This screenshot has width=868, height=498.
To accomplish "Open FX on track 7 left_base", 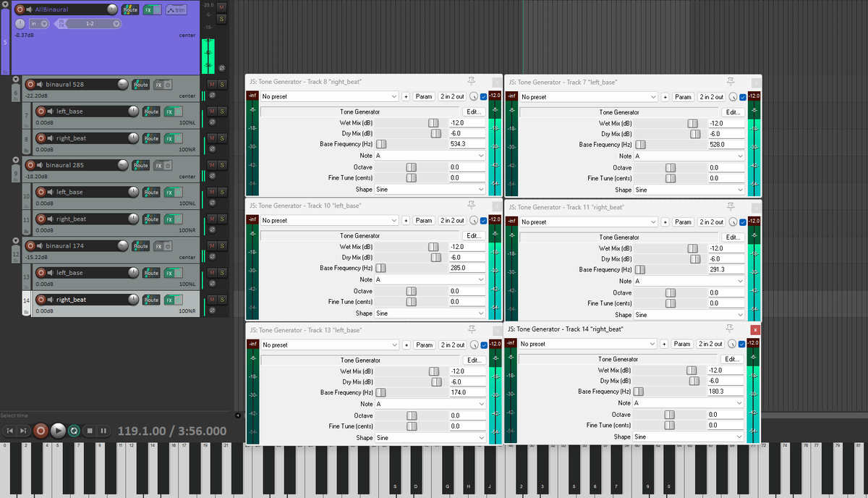I will coord(170,111).
